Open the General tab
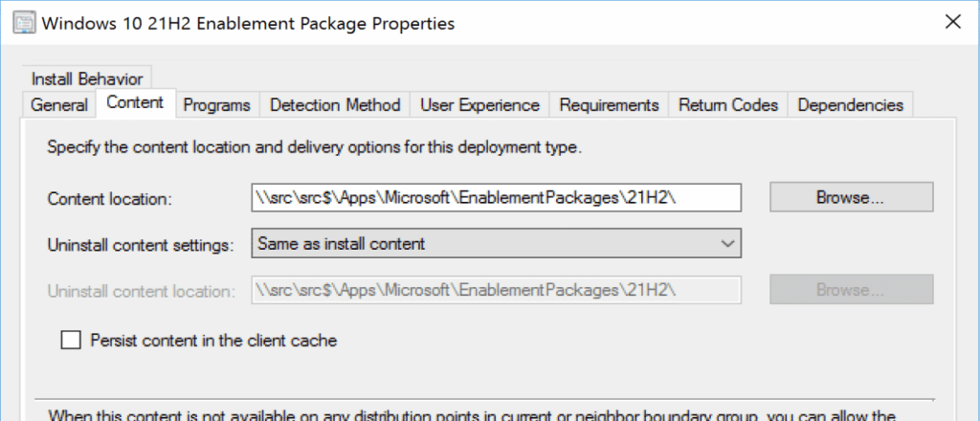The height and width of the screenshot is (421, 980). pos(59,105)
